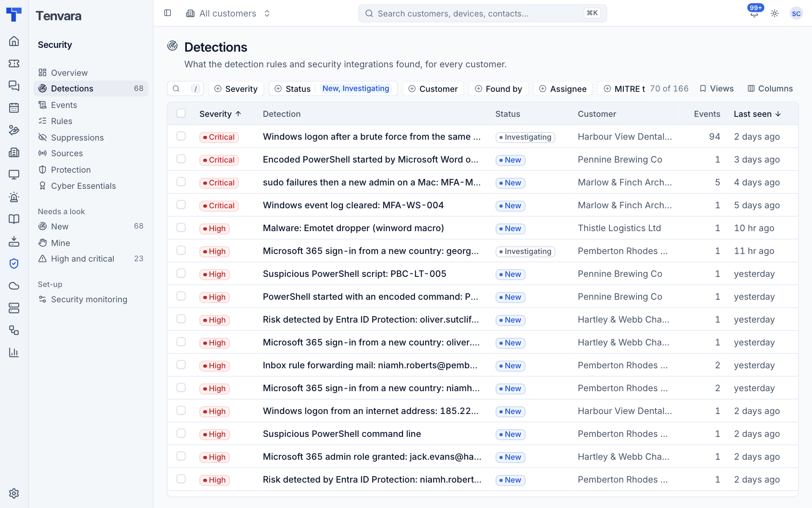Click Thistle Logistics Ltd customer cell

click(x=619, y=228)
